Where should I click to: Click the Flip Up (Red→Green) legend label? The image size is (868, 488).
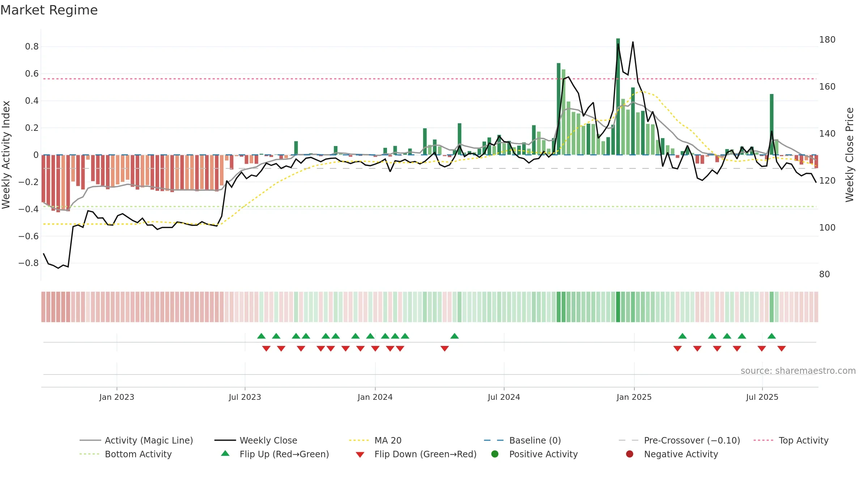[x=284, y=454]
